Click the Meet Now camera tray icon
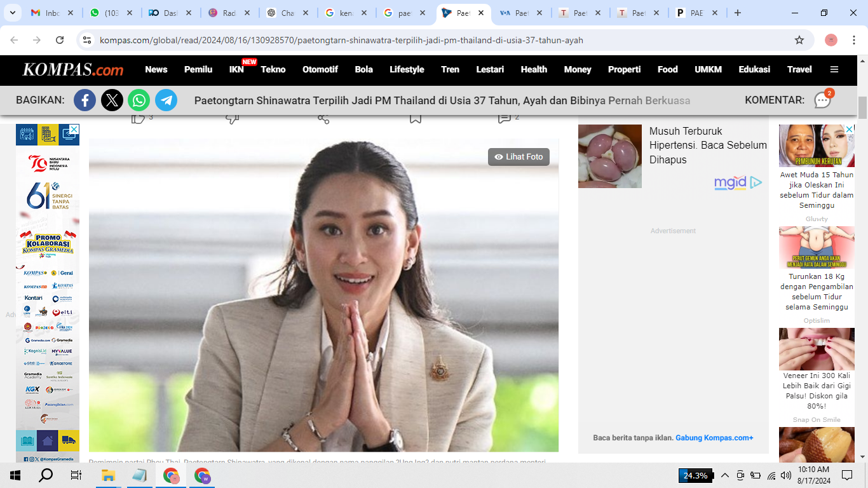 coord(740,475)
